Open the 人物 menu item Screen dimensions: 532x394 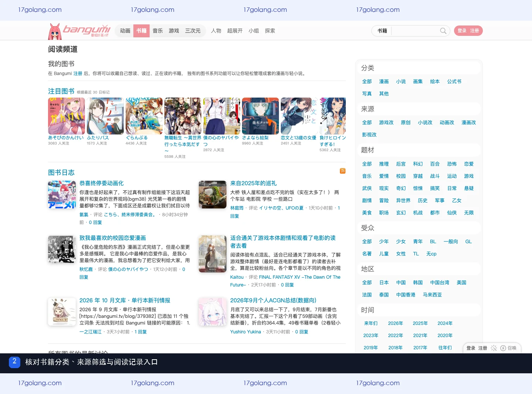tap(216, 31)
